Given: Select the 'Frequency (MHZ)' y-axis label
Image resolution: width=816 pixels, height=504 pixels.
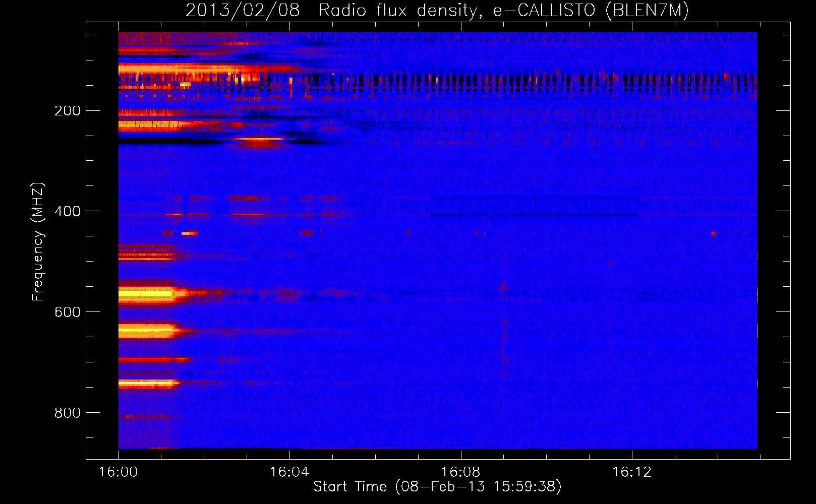Looking at the screenshot, I should [x=38, y=242].
